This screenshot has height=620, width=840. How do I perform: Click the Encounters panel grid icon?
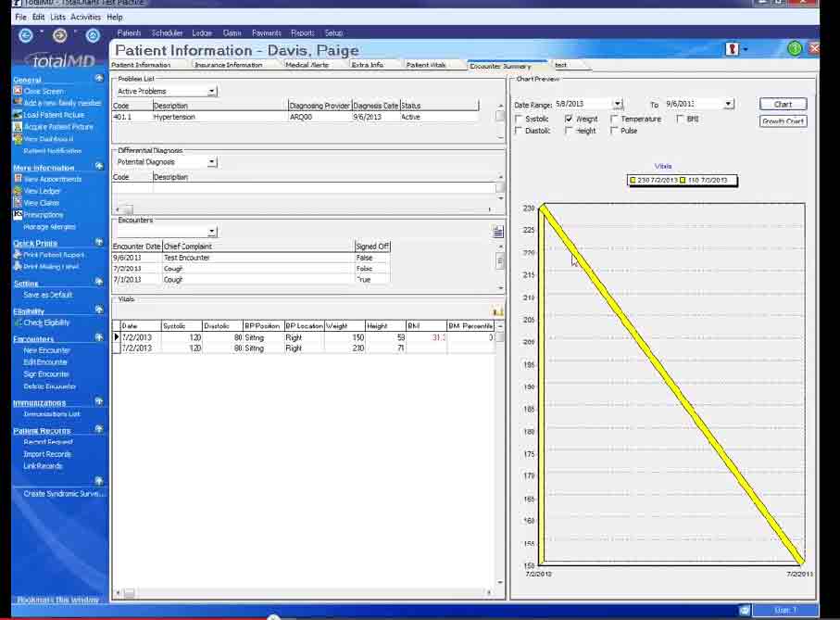[498, 232]
